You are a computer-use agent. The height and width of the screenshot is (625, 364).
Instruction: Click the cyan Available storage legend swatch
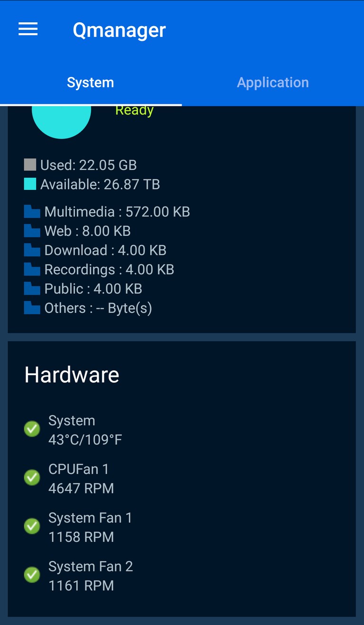pyautogui.click(x=30, y=184)
